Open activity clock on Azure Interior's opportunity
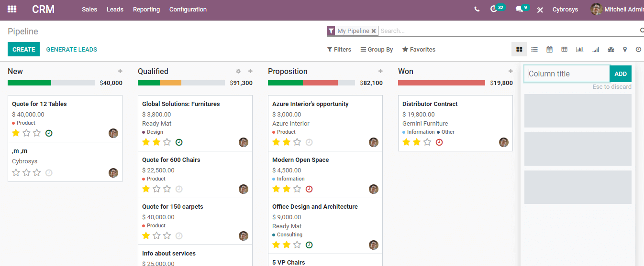The image size is (644, 266). [309, 142]
